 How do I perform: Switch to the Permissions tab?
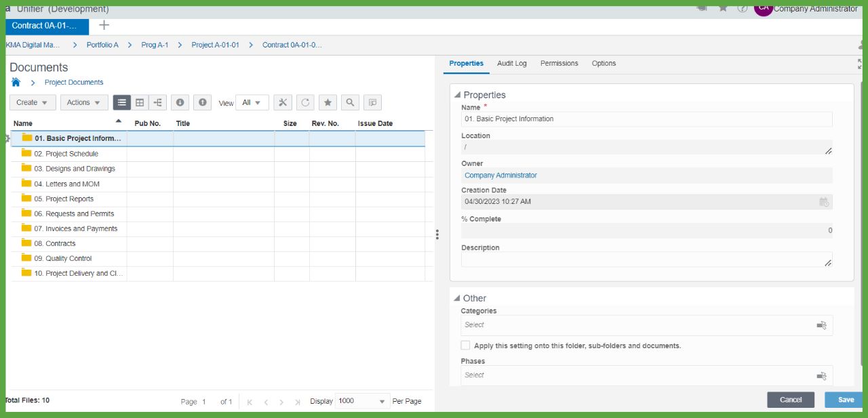559,63
